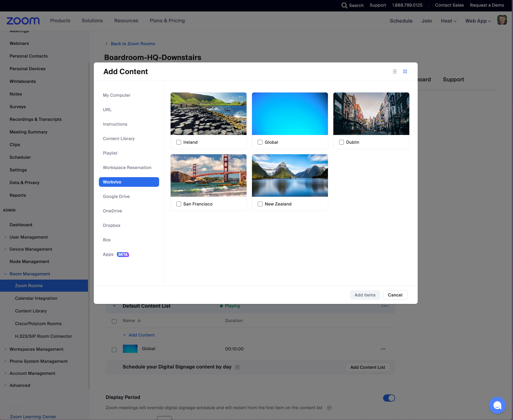Select My Computer source
Screen dimensions: 513x420
click(129, 95)
